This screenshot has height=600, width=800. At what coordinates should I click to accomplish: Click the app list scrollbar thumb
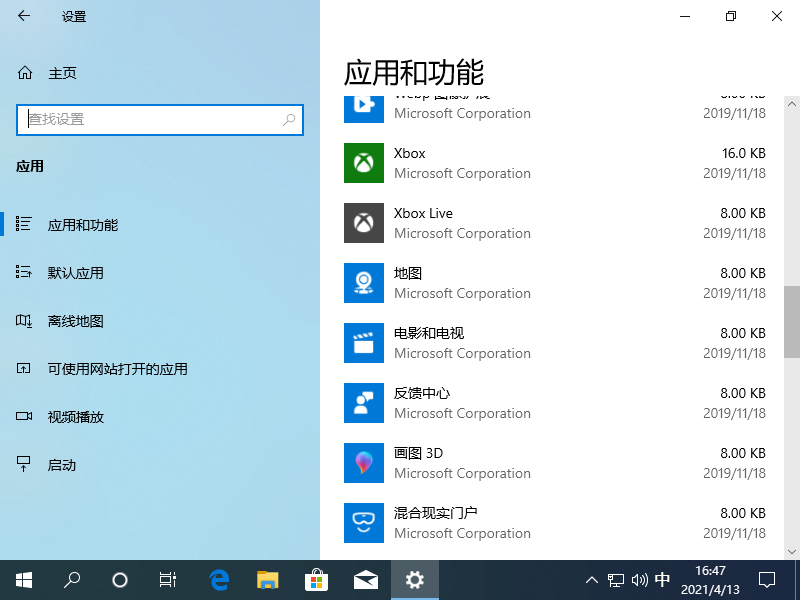[792, 322]
